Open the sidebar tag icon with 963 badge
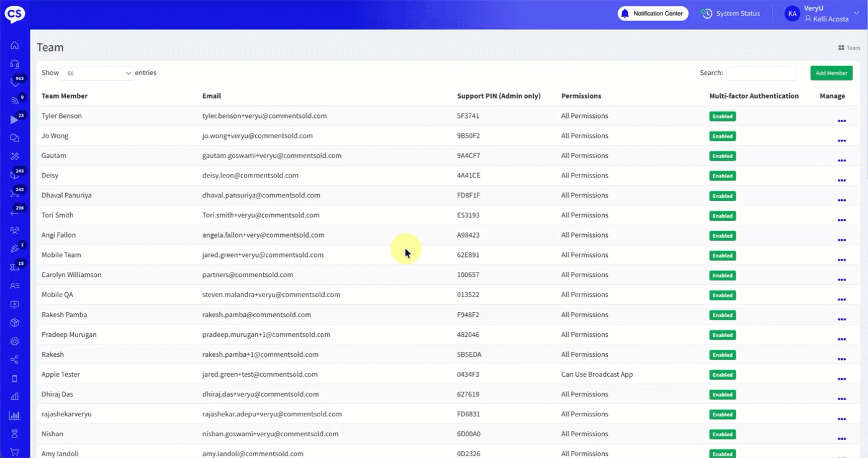 [14, 82]
